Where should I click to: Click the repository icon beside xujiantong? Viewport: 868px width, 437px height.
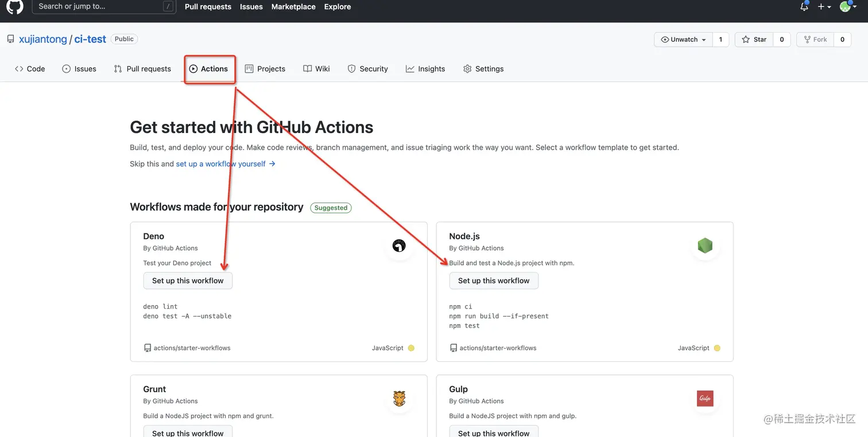[10, 39]
